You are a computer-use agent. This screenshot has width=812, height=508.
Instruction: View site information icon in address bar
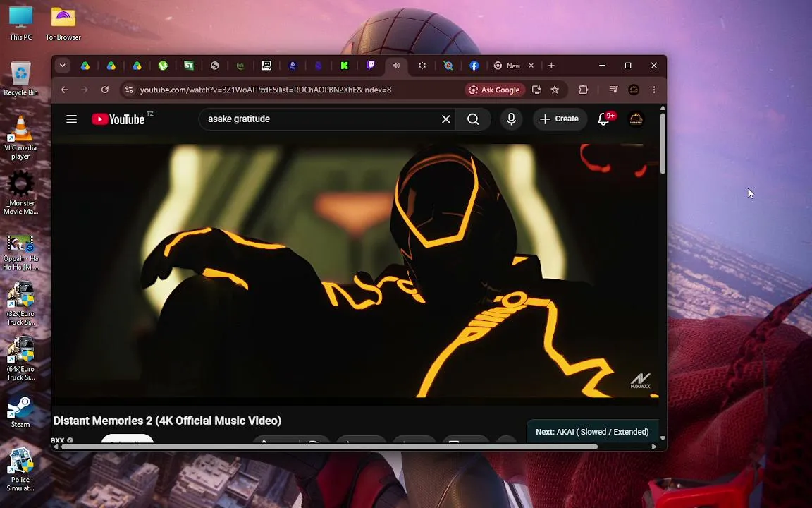click(130, 90)
